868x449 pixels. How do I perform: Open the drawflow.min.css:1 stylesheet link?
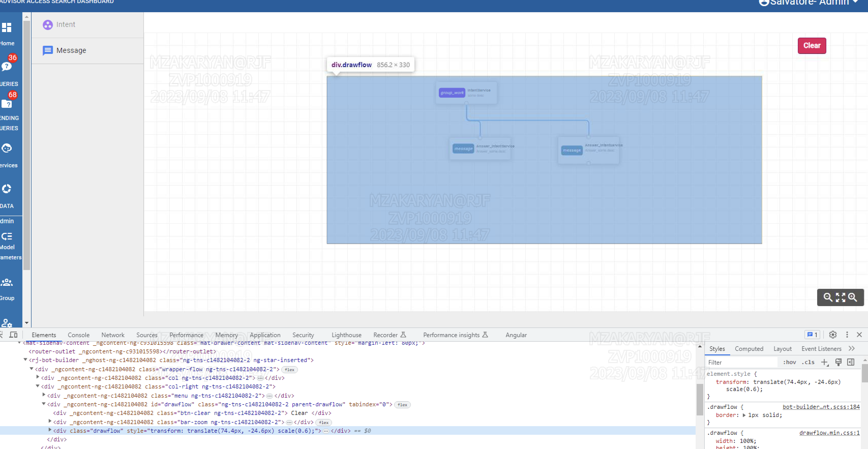[827, 432]
